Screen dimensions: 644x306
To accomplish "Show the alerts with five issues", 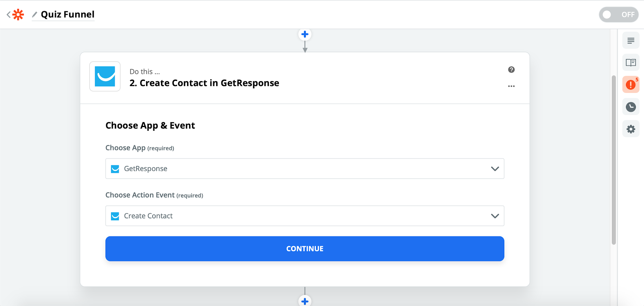I will click(x=631, y=84).
